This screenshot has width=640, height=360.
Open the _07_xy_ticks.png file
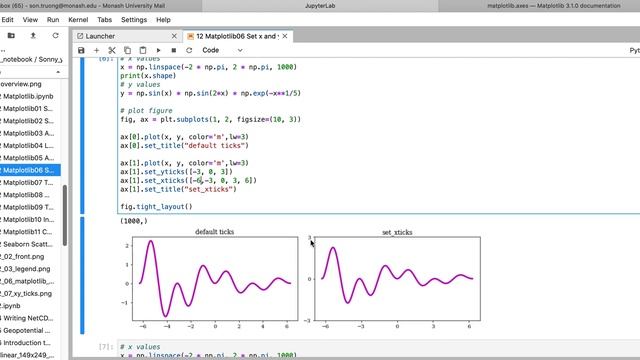click(x=30, y=293)
